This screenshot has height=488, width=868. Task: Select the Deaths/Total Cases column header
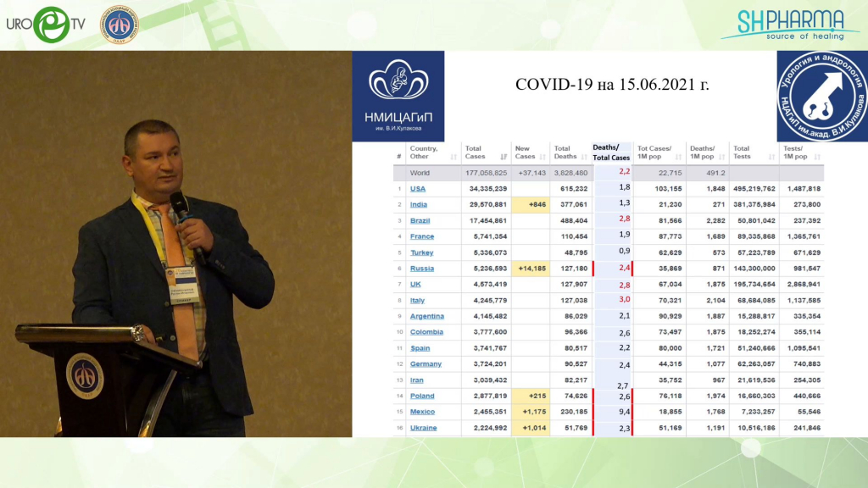tap(611, 152)
